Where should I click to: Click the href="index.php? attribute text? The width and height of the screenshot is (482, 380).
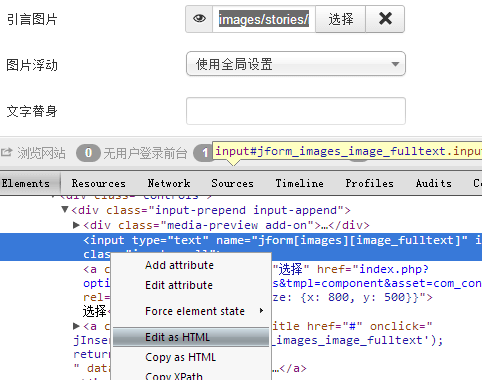(x=373, y=269)
